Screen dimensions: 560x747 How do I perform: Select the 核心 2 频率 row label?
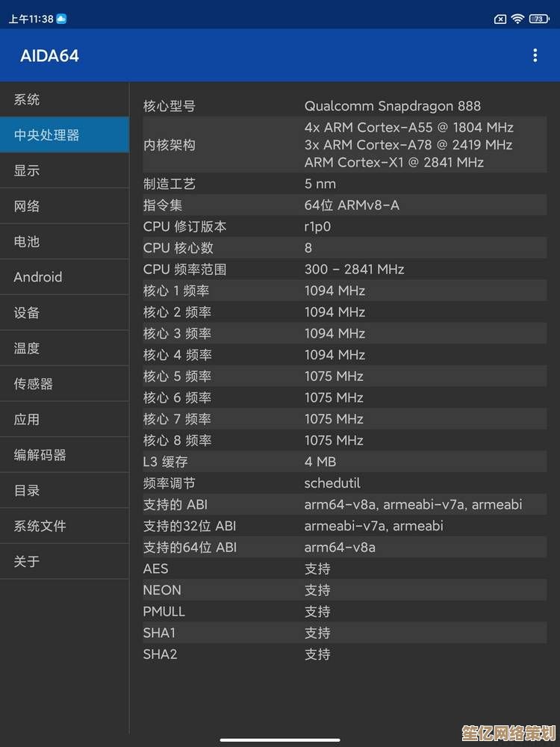pyautogui.click(x=177, y=312)
